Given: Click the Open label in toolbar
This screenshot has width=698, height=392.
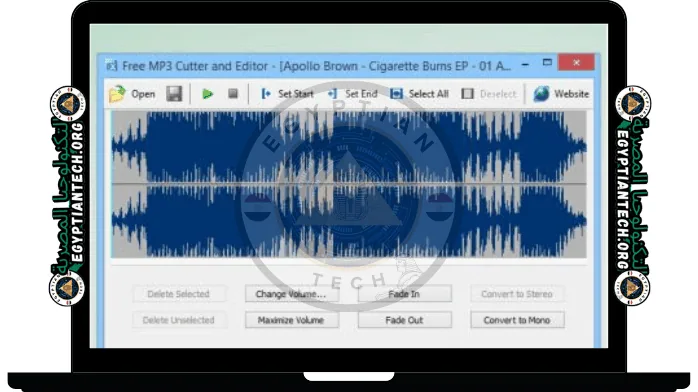Looking at the screenshot, I should point(143,94).
